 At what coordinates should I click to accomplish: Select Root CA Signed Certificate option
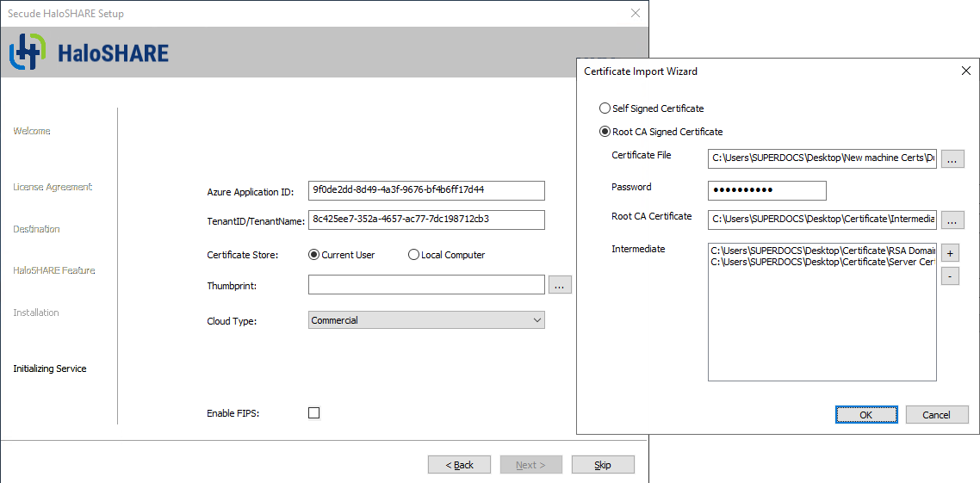(605, 132)
